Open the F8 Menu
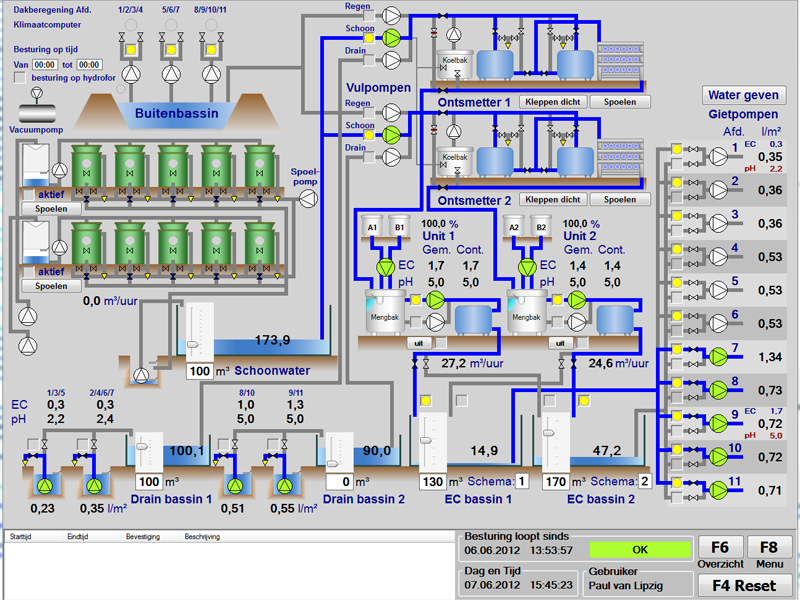800x600 pixels. pos(768,554)
